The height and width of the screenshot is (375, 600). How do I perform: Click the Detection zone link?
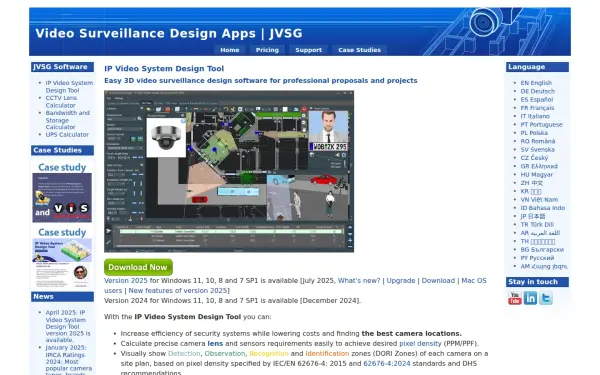pos(184,354)
